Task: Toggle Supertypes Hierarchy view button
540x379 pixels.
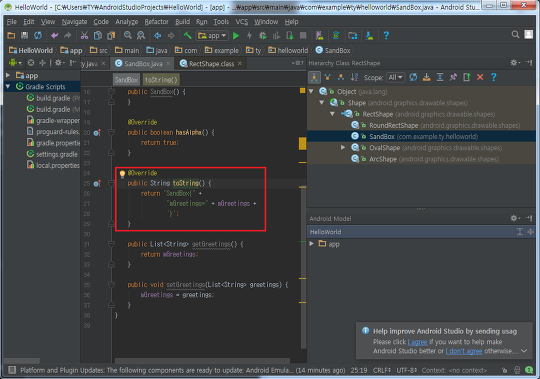Action: click(x=328, y=77)
